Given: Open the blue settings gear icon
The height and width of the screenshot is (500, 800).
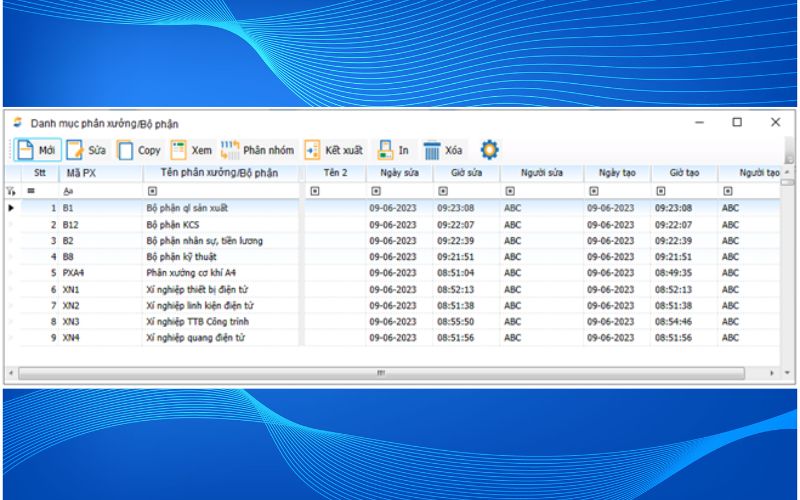Looking at the screenshot, I should 489,150.
